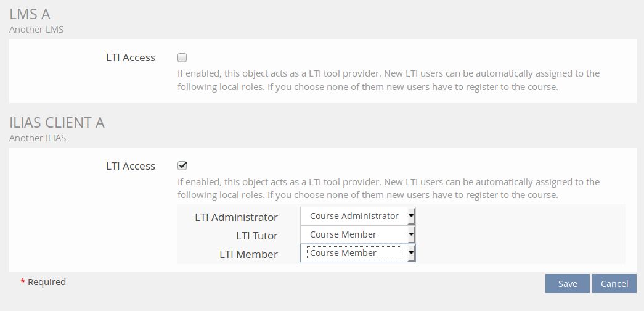The width and height of the screenshot is (644, 311).
Task: Click the LTI Administrator label
Action: click(236, 217)
